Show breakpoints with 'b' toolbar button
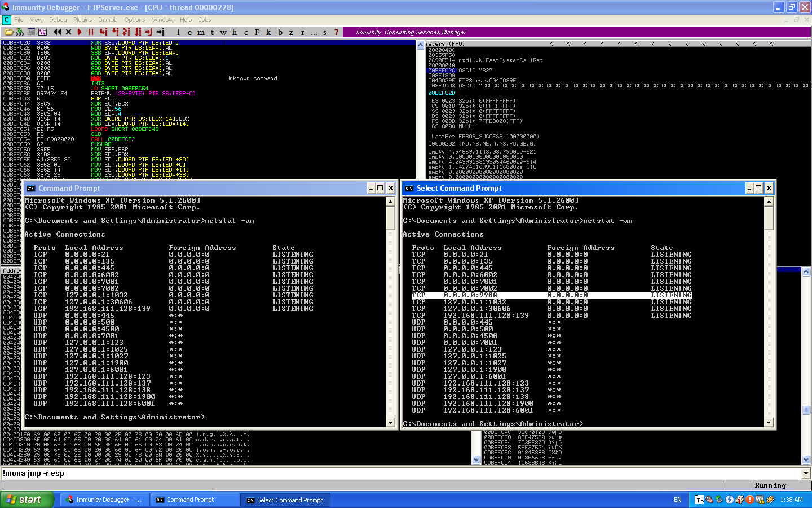Screen dimensions: 812x508 pos(280,32)
